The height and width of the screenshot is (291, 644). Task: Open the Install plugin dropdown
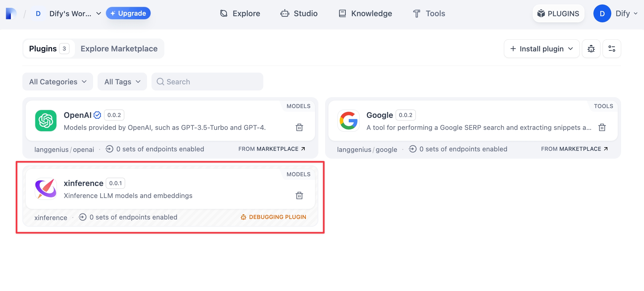[x=541, y=49]
